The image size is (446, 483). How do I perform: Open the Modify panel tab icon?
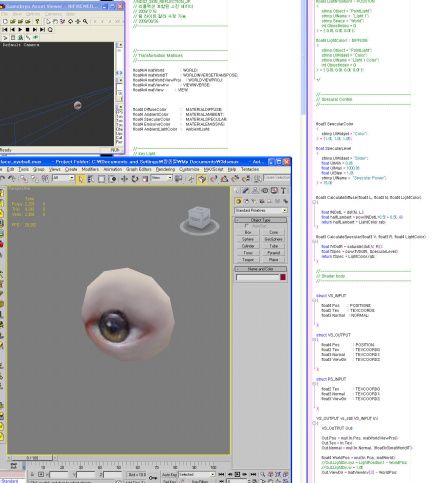click(246, 190)
